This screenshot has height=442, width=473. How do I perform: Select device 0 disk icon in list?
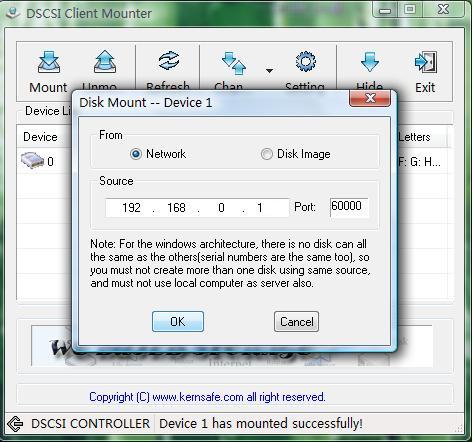32,160
